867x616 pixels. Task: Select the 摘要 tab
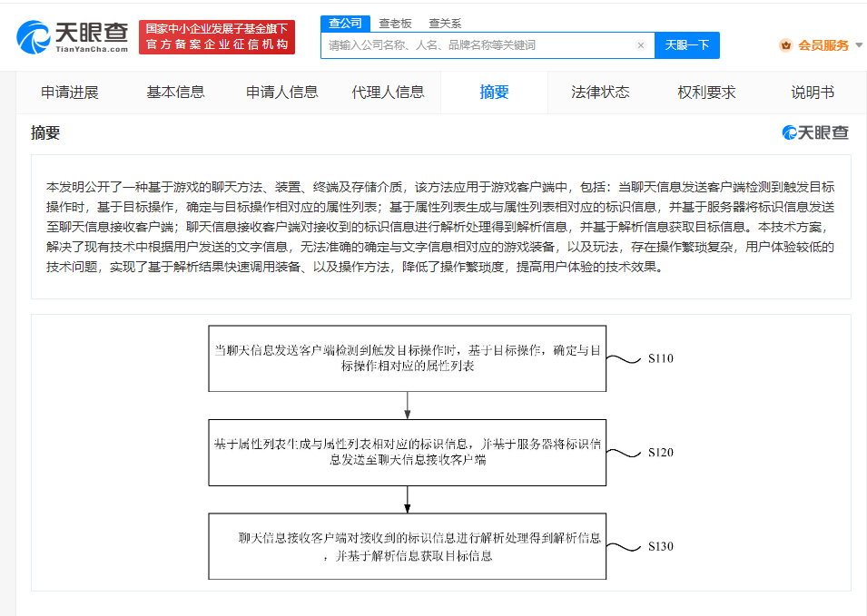click(x=494, y=93)
